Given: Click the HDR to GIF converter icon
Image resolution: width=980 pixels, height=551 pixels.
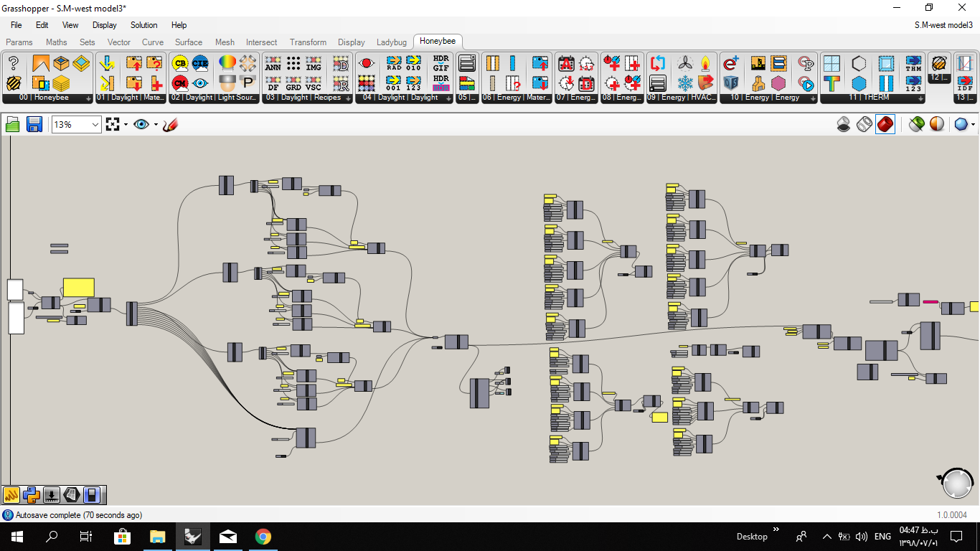Looking at the screenshot, I should [440, 64].
